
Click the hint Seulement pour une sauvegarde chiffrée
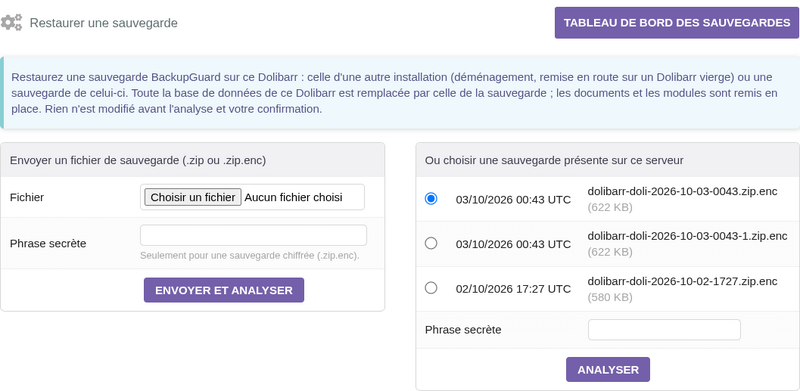250,255
